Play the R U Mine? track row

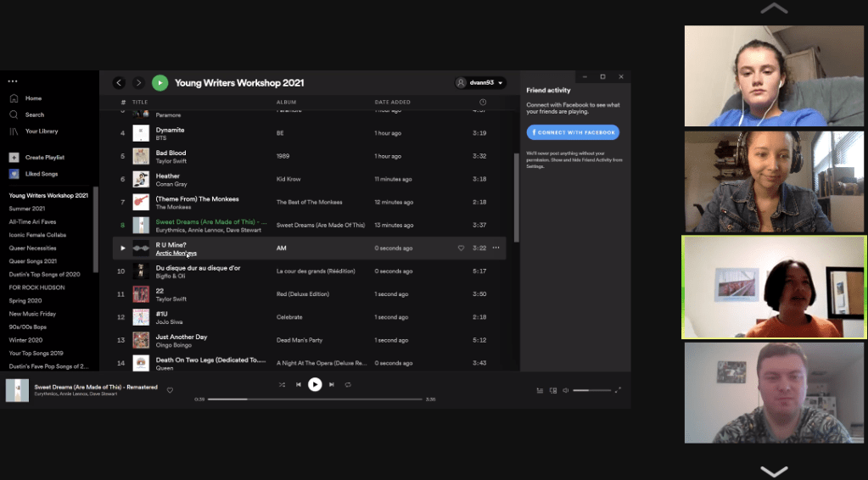point(123,248)
